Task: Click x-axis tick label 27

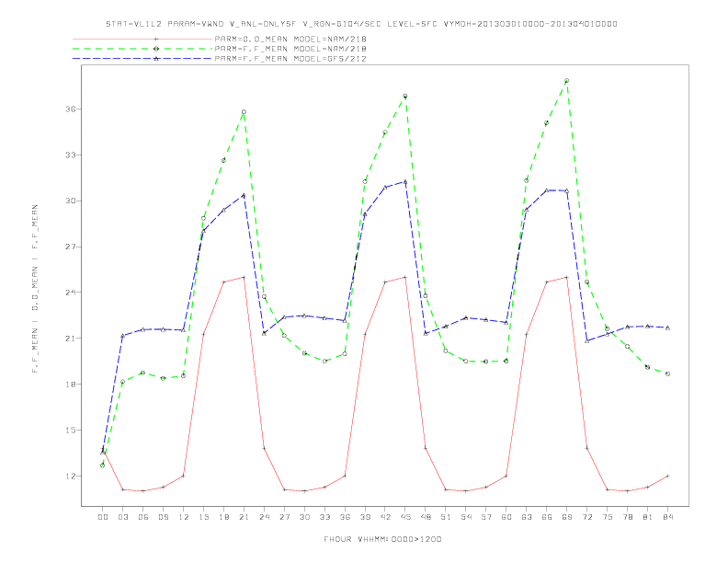Action: click(284, 517)
